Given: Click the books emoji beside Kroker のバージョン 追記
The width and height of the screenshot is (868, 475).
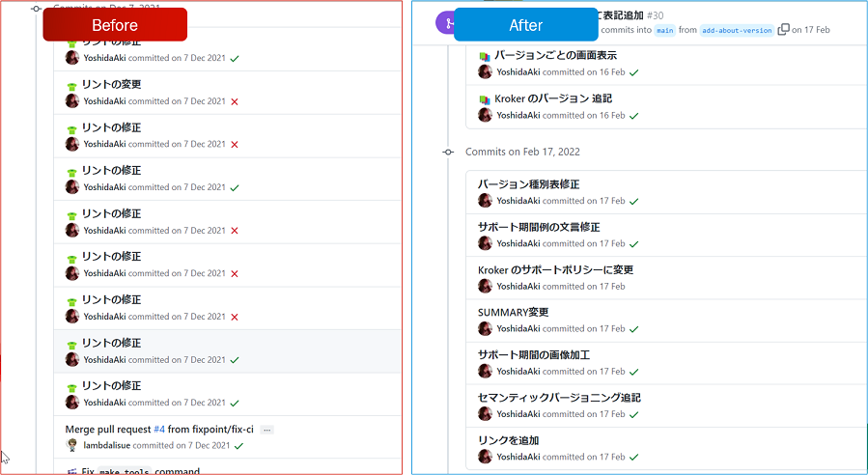Looking at the screenshot, I should point(485,99).
